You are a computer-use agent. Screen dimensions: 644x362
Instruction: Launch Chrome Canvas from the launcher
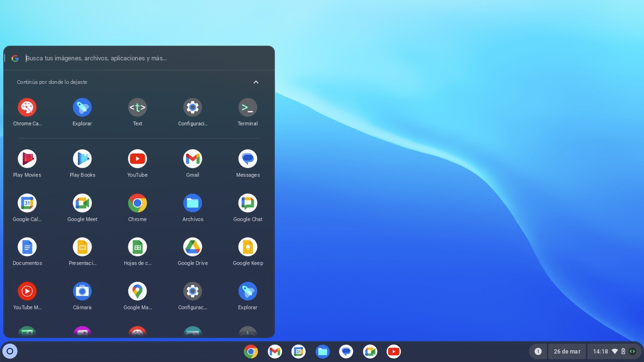[x=27, y=107]
